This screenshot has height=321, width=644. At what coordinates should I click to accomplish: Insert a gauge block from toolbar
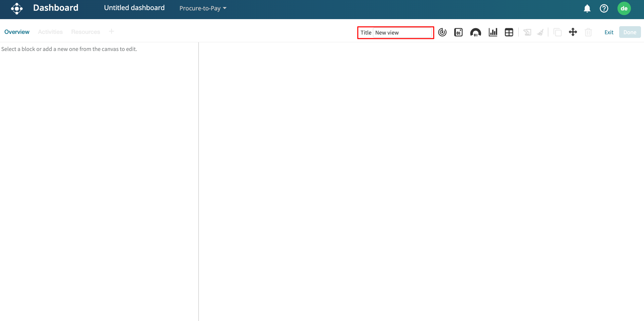point(475,32)
